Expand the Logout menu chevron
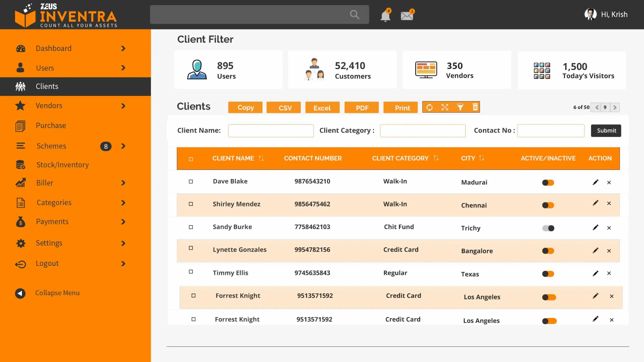644x362 pixels. pos(123,264)
